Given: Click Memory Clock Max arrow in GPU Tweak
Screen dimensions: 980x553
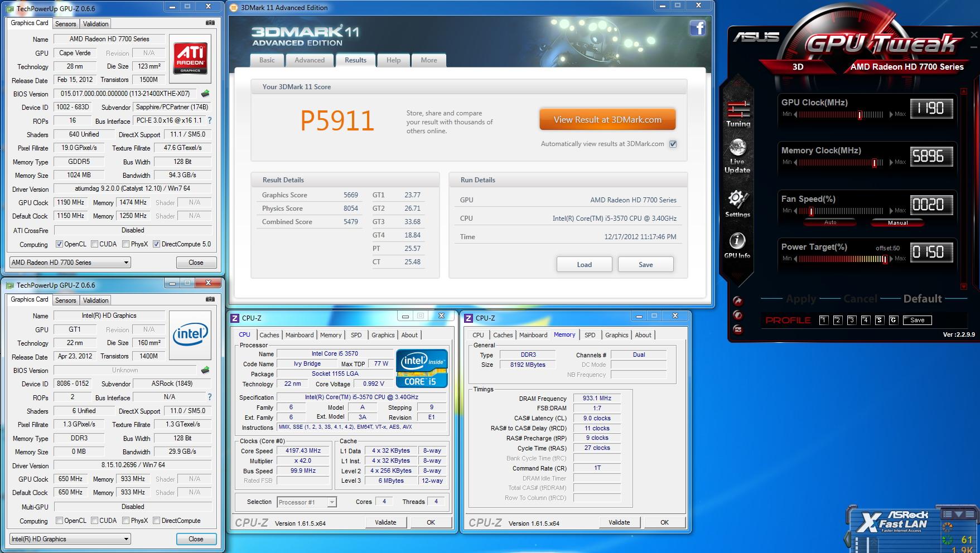Looking at the screenshot, I should [891, 162].
